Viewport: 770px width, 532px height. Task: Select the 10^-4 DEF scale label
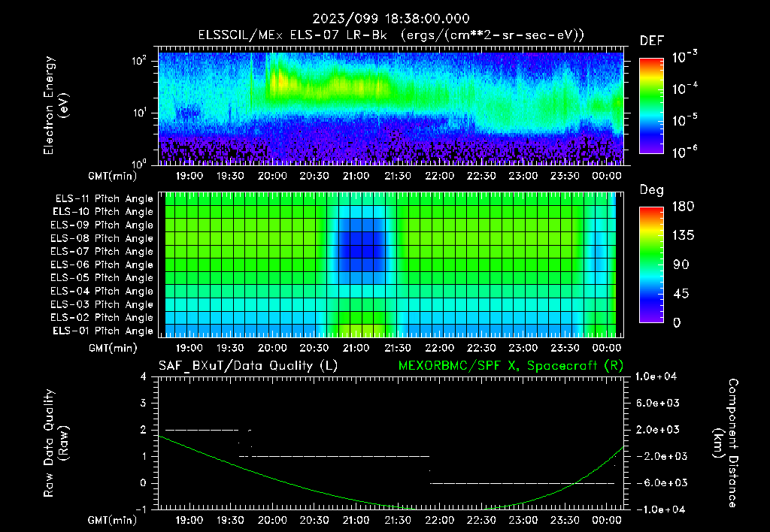tap(684, 89)
